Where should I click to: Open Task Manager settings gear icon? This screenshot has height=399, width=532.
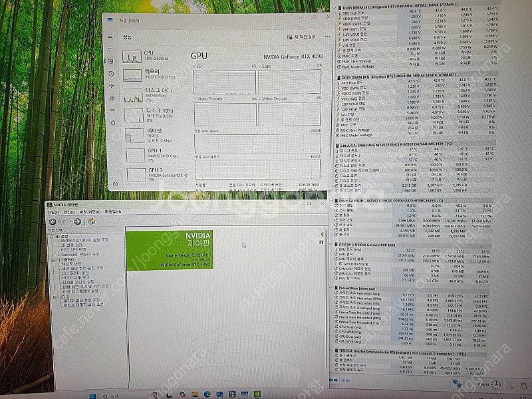pyautogui.click(x=115, y=184)
